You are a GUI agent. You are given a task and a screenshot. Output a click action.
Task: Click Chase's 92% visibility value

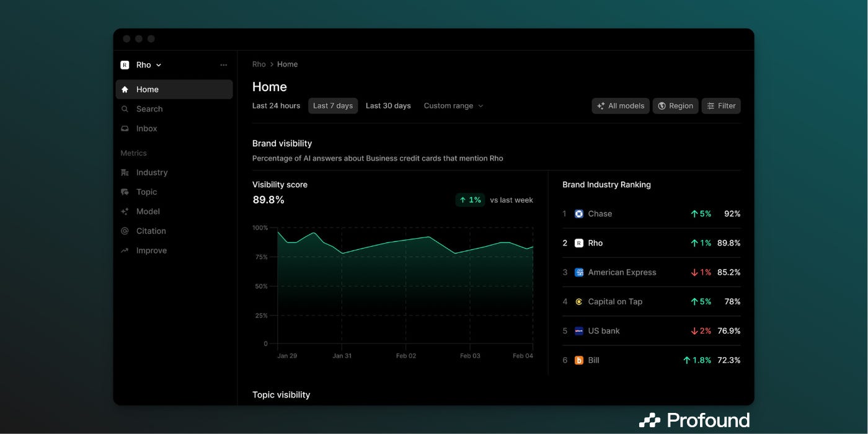point(732,214)
